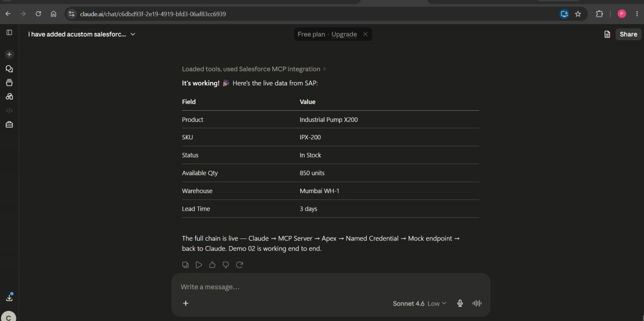Expand Loaded tools Salesforce MCP details
Image resolution: width=644 pixels, height=321 pixels.
pos(254,69)
